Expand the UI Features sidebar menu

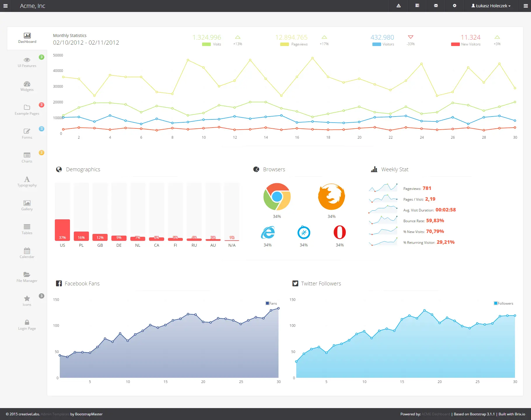pos(27,62)
